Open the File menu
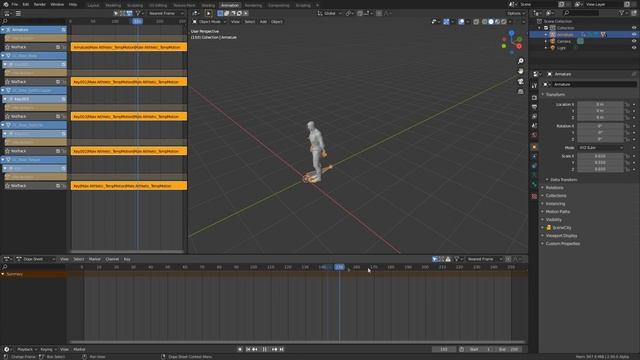This screenshot has height=360, width=640. coord(15,4)
